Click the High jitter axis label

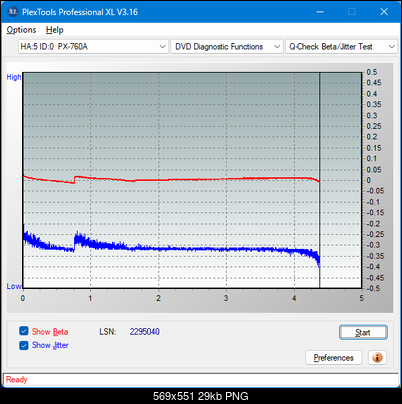coord(14,77)
